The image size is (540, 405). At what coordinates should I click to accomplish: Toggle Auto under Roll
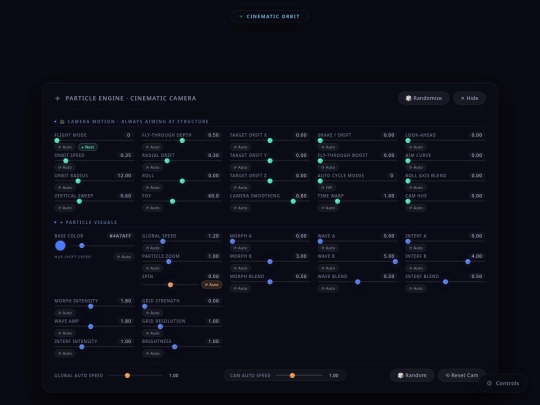tap(153, 188)
